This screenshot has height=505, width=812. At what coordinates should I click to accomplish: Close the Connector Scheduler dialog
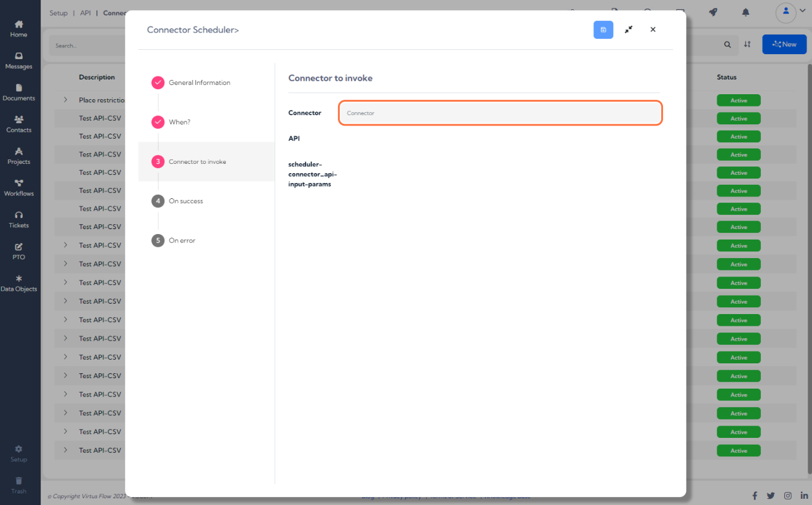pyautogui.click(x=653, y=30)
